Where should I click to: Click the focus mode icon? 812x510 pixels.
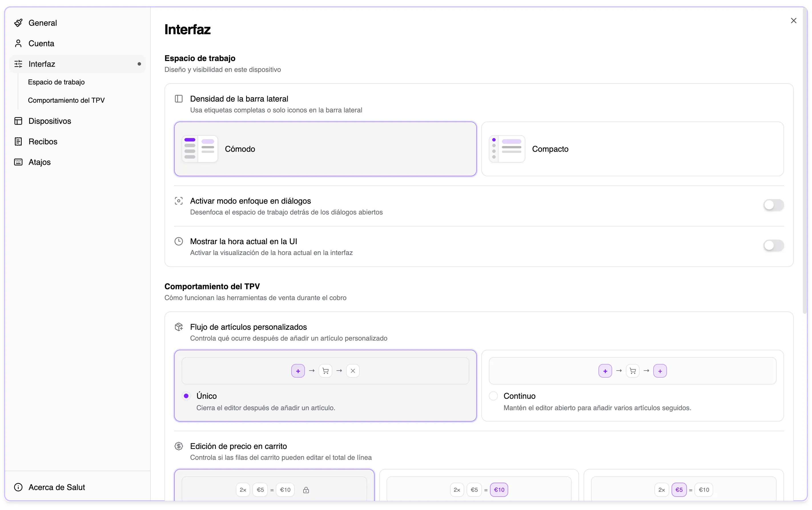(x=179, y=201)
